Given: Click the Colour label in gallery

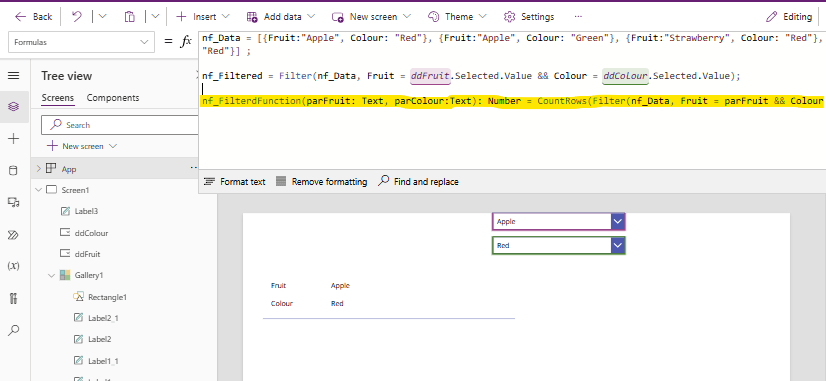Looking at the screenshot, I should pos(282,304).
